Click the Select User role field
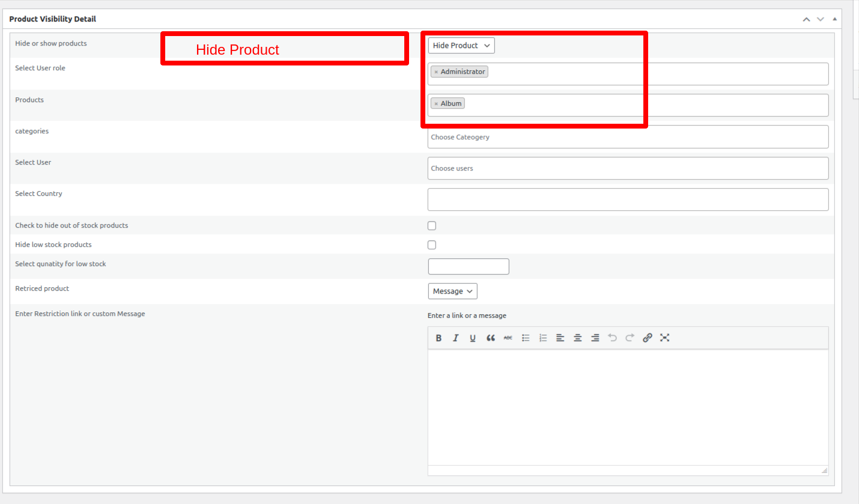This screenshot has height=504, width=859. [628, 74]
